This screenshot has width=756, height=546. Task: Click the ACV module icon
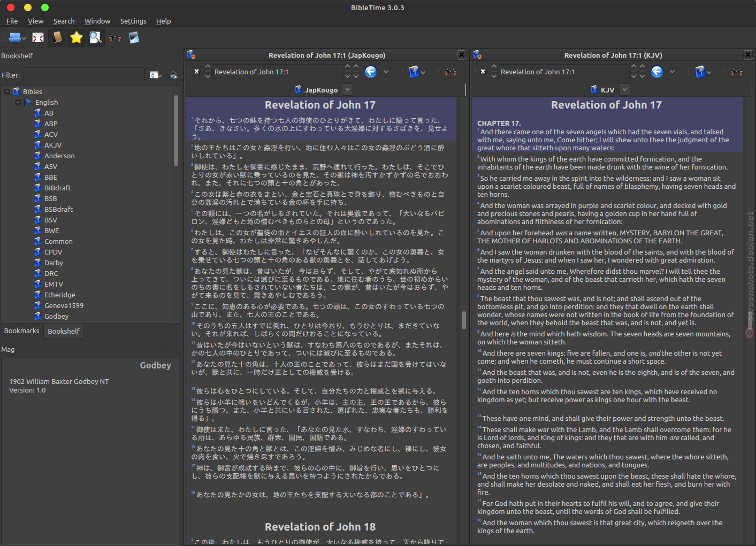(x=38, y=134)
